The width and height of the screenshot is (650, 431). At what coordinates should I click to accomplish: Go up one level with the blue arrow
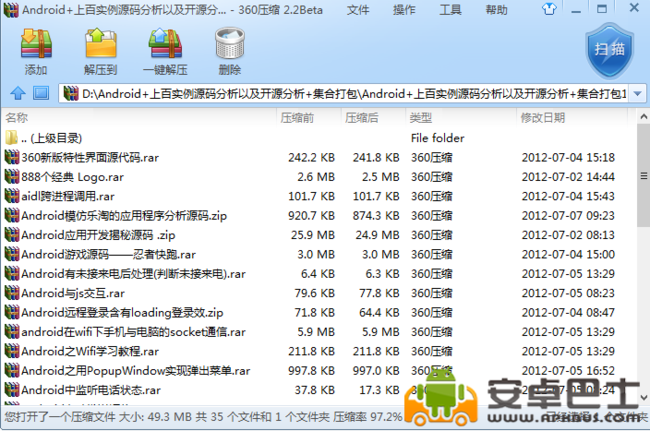coord(18,93)
